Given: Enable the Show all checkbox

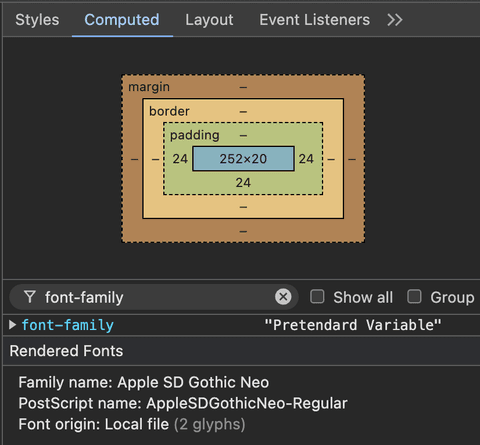Looking at the screenshot, I should 317,296.
